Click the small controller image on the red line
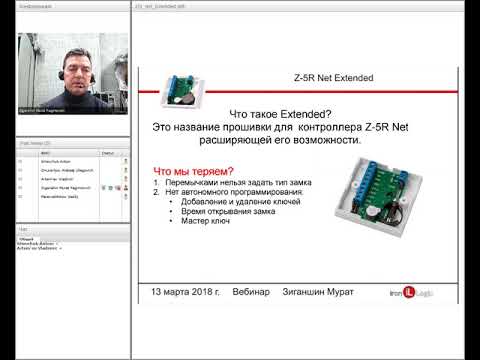480x360 pixels. tap(182, 91)
